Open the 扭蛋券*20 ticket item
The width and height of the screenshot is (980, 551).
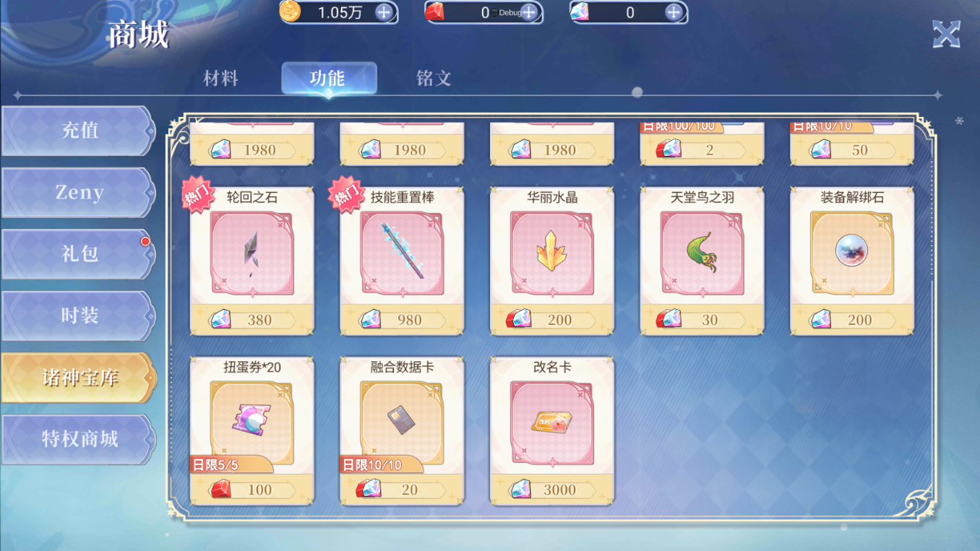252,423
